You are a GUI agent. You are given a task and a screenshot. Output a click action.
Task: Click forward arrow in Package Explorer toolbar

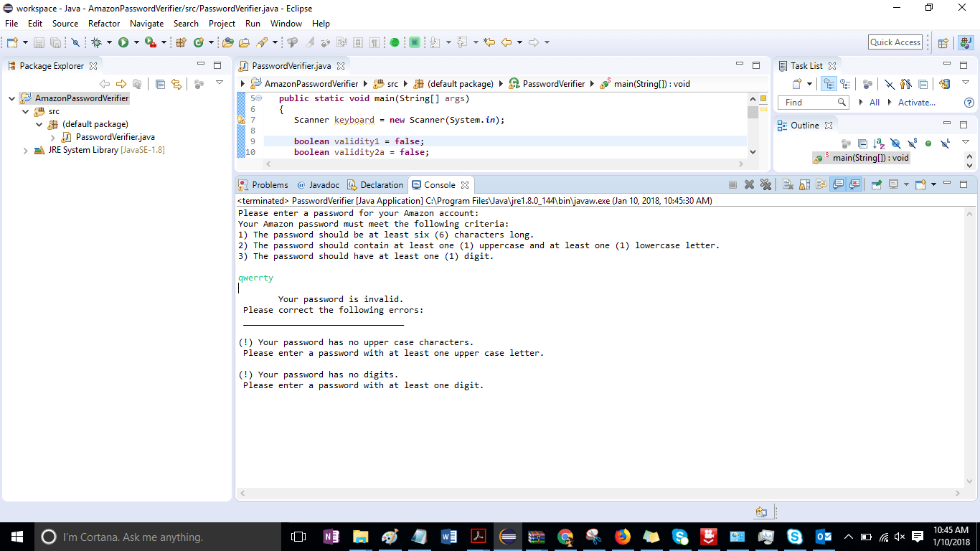pos(121,84)
